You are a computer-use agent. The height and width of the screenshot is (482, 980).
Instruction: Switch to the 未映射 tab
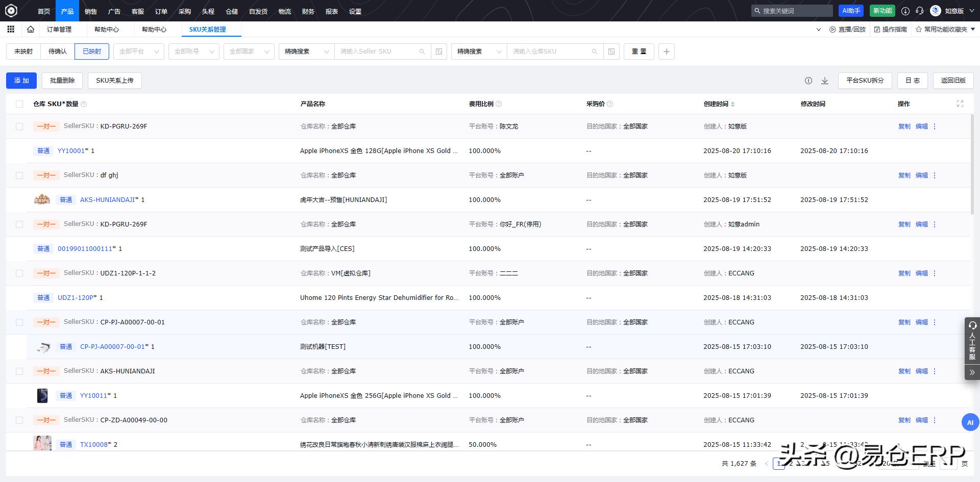pyautogui.click(x=23, y=52)
